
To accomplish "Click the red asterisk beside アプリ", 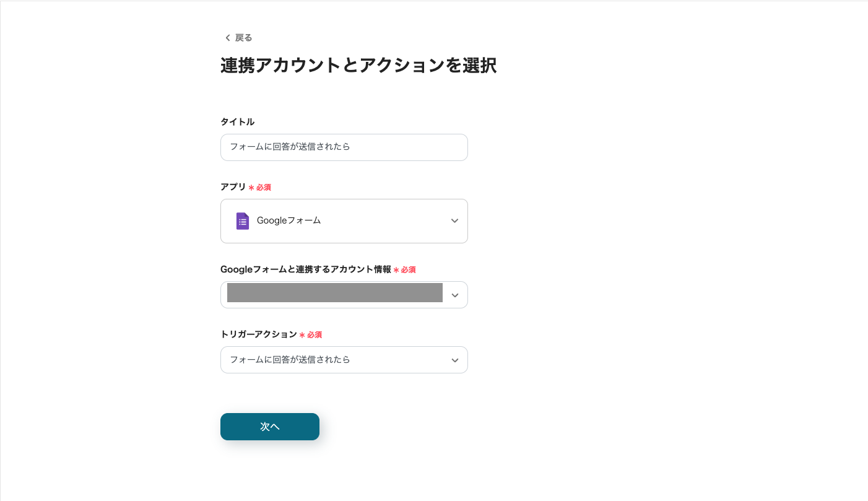I will (251, 188).
